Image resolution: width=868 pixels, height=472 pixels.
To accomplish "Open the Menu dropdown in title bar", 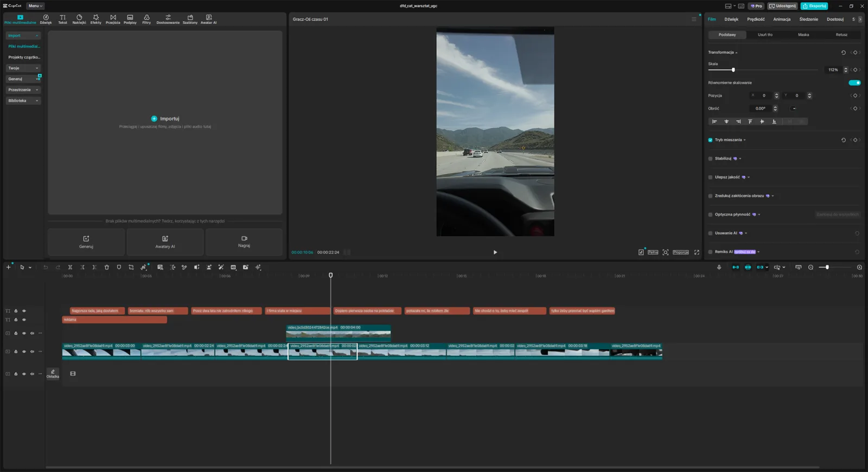I will click(35, 6).
